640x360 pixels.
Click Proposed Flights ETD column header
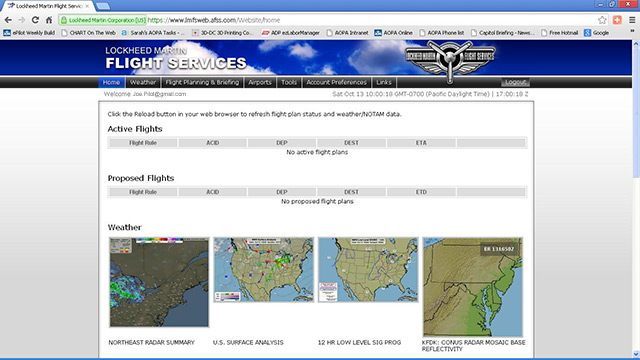[421, 192]
